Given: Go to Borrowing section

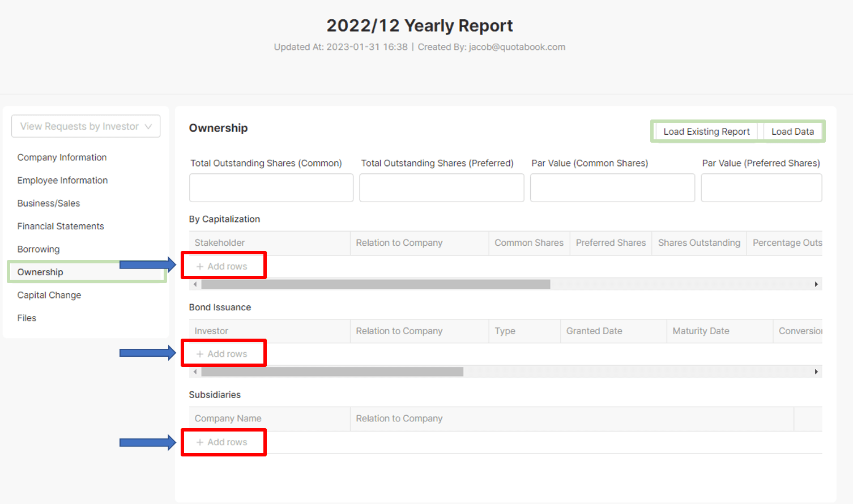Looking at the screenshot, I should click(39, 249).
